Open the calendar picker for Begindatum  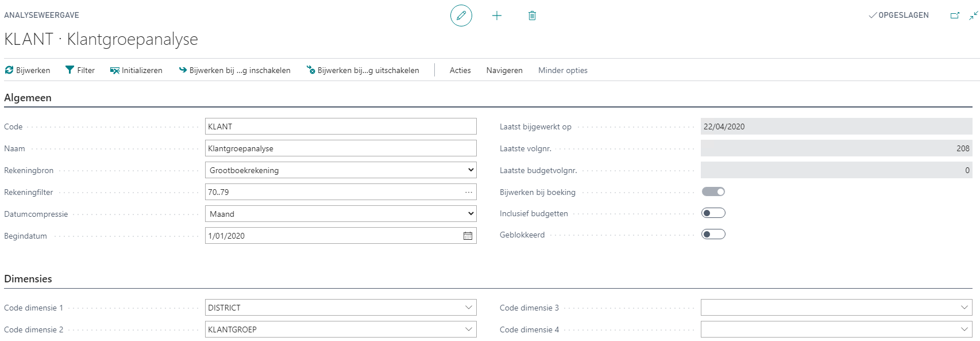click(x=468, y=236)
